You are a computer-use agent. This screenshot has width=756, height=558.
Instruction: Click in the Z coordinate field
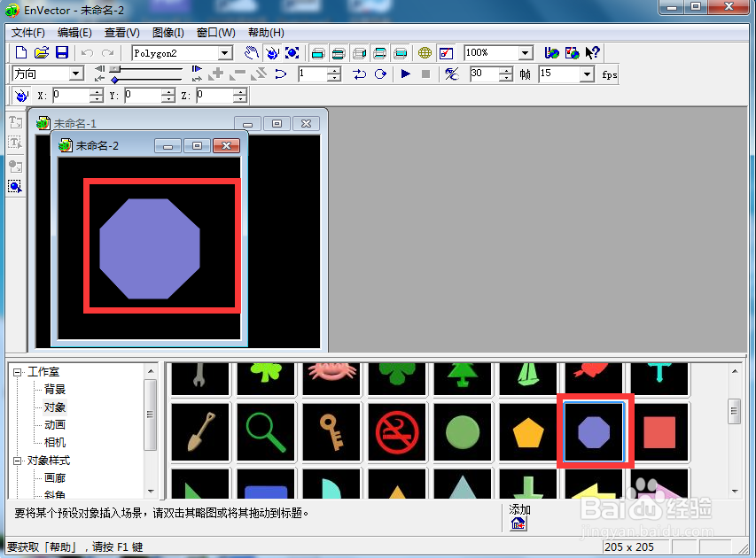click(214, 96)
